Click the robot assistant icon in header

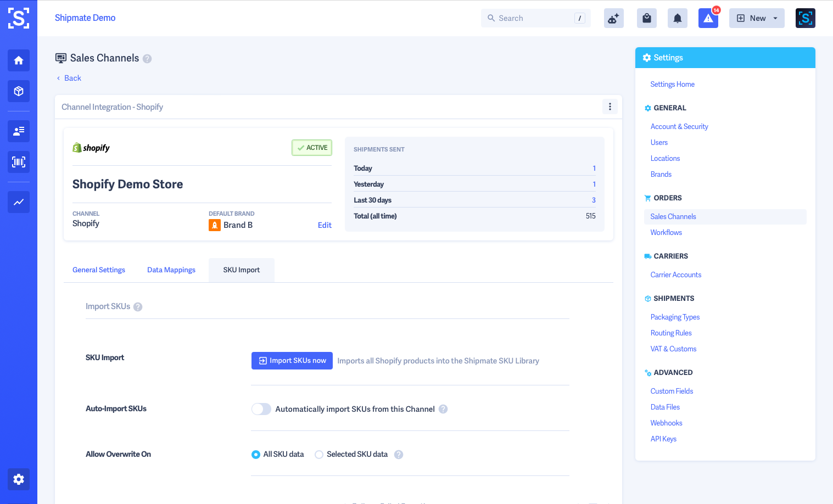click(613, 18)
